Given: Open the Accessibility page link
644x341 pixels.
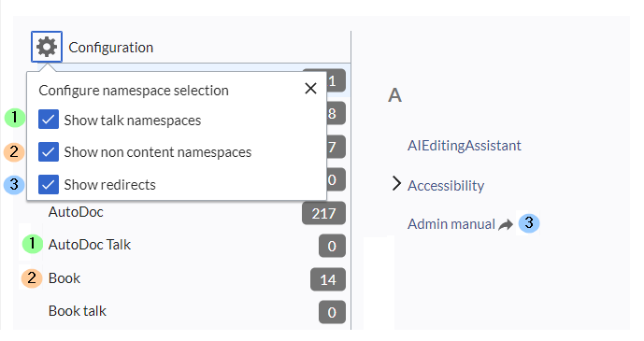Looking at the screenshot, I should click(446, 186).
